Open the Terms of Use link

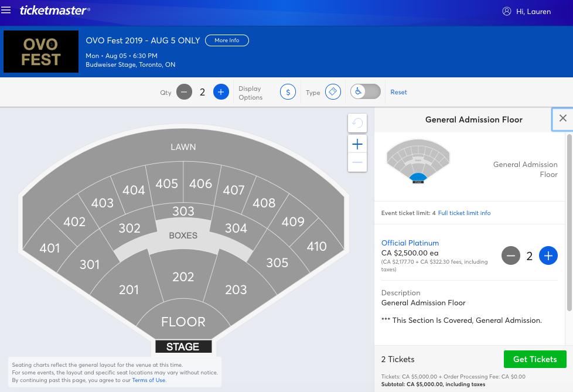pyautogui.click(x=148, y=380)
